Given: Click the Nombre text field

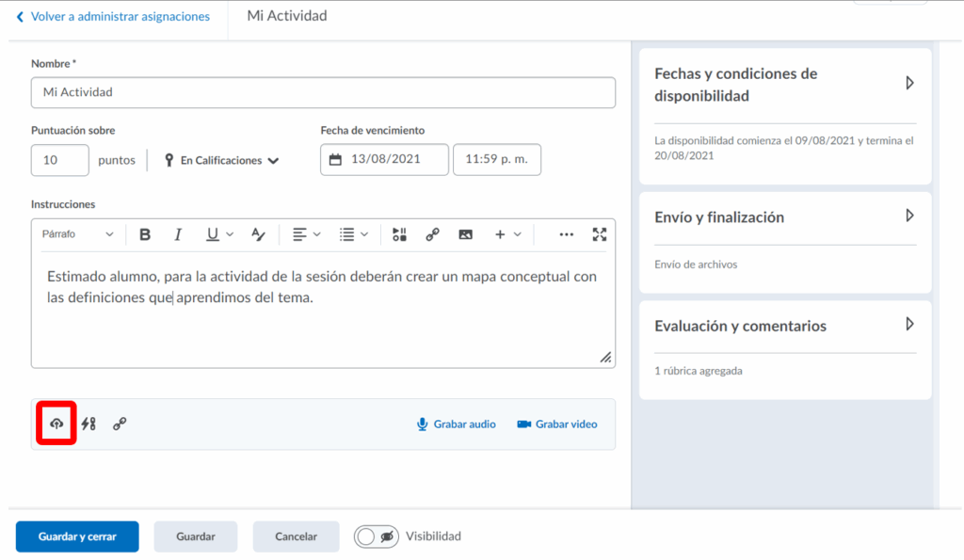Looking at the screenshot, I should 323,92.
